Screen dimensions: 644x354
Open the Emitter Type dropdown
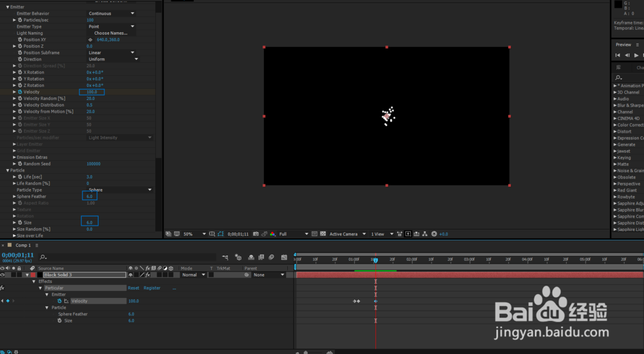(x=111, y=26)
